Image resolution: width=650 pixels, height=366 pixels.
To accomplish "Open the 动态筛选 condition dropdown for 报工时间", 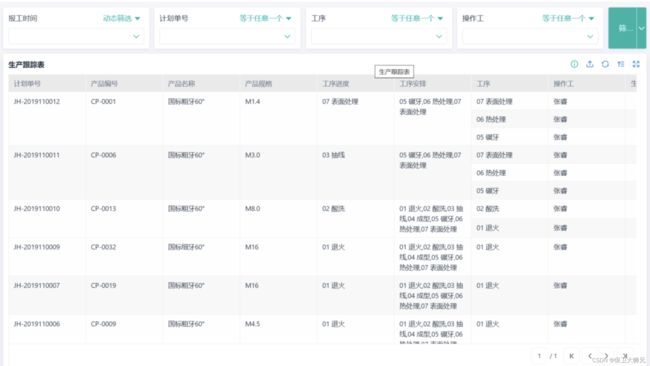I will pyautogui.click(x=121, y=18).
